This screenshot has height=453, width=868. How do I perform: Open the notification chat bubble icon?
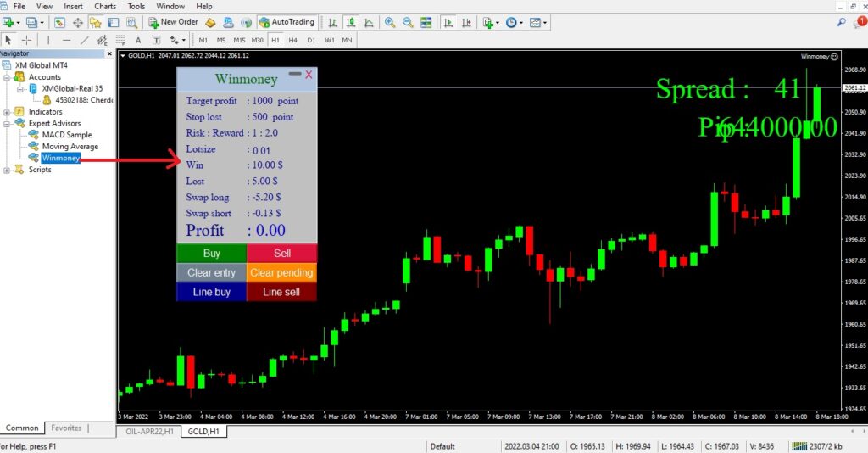[860, 22]
